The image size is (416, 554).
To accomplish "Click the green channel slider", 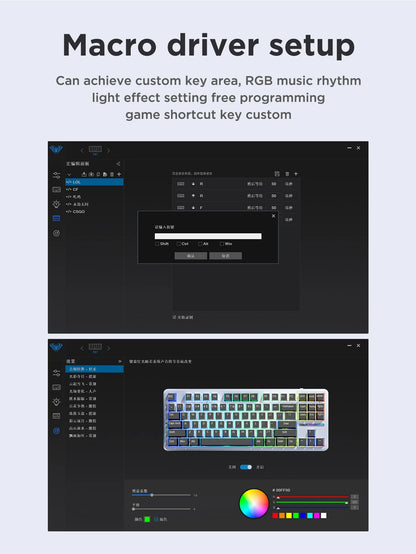I will tap(312, 502).
